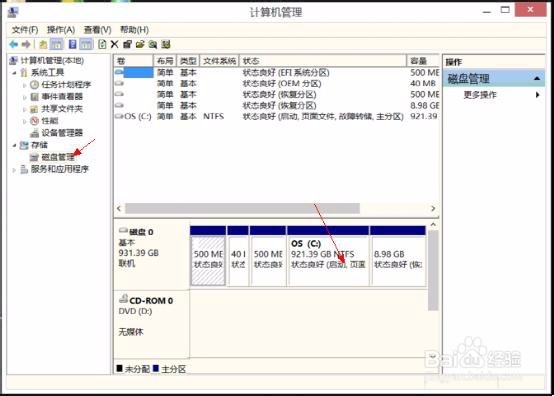Open Help via blue question-mark icon
This screenshot has height=396, width=554.
tap(72, 45)
